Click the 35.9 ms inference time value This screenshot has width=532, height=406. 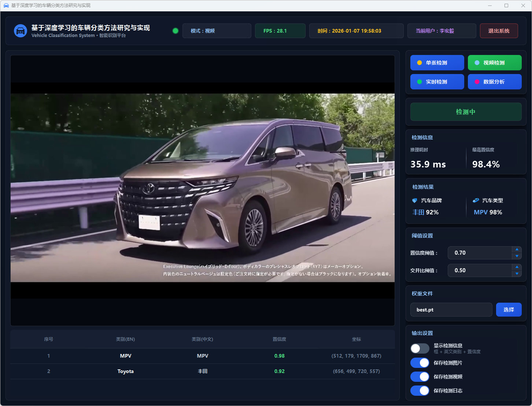click(x=428, y=164)
